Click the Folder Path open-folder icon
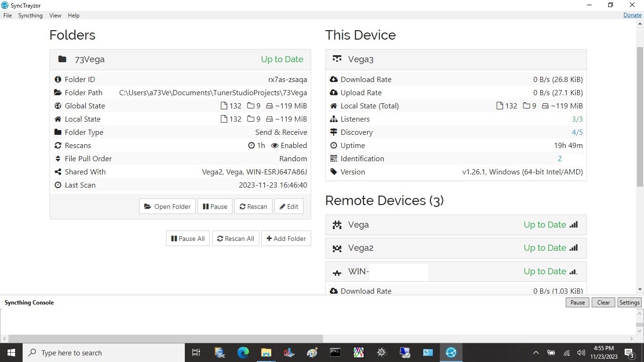 58,93
